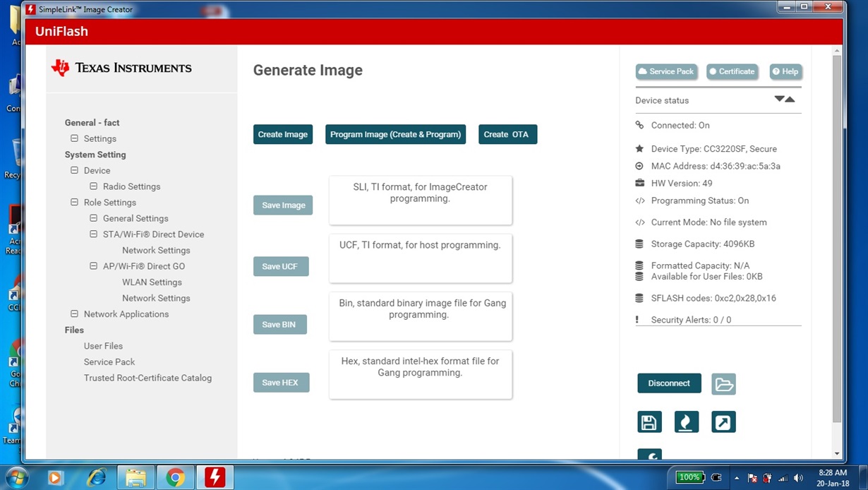Click the Disconnect button
Screen dimensions: 868x490
[669, 383]
